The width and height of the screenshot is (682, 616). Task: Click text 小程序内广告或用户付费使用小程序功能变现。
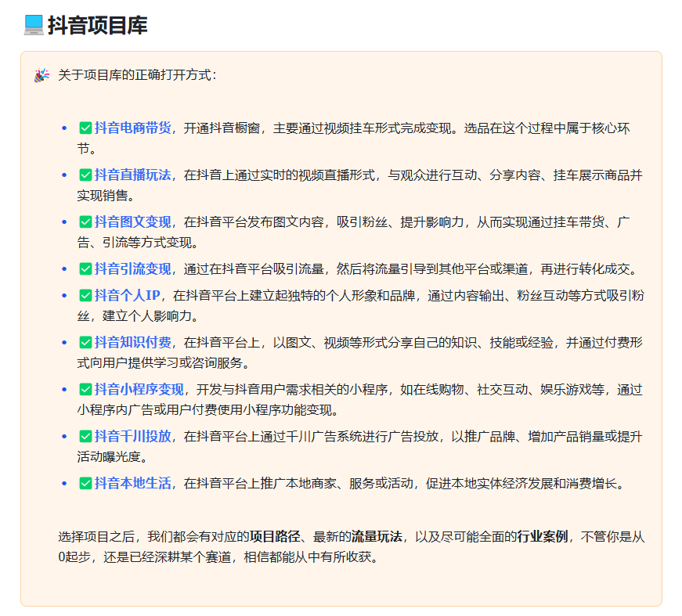point(209,409)
